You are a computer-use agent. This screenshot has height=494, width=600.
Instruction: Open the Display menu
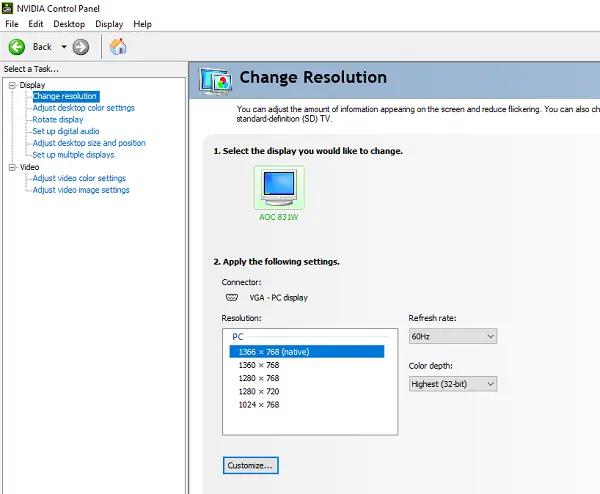(x=109, y=24)
